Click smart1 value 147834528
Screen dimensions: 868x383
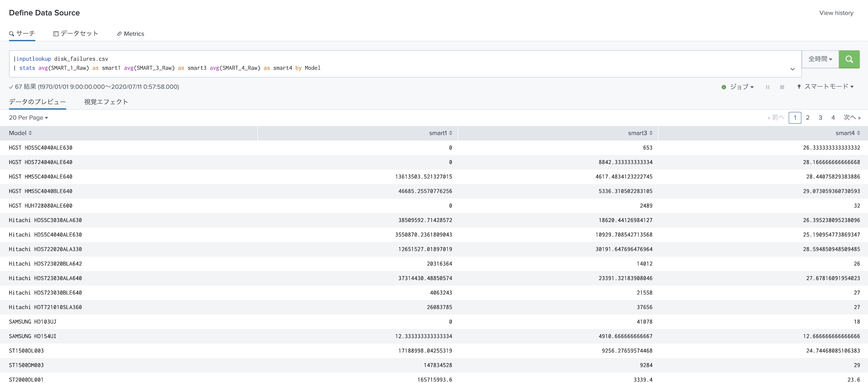click(438, 365)
